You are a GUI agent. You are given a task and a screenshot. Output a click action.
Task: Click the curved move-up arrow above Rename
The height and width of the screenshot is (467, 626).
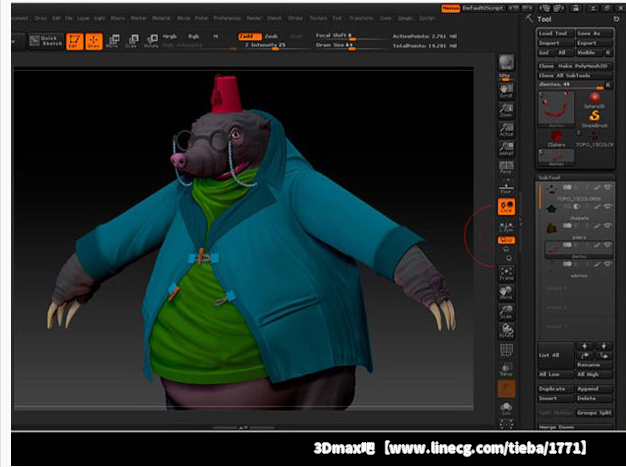[x=585, y=355]
